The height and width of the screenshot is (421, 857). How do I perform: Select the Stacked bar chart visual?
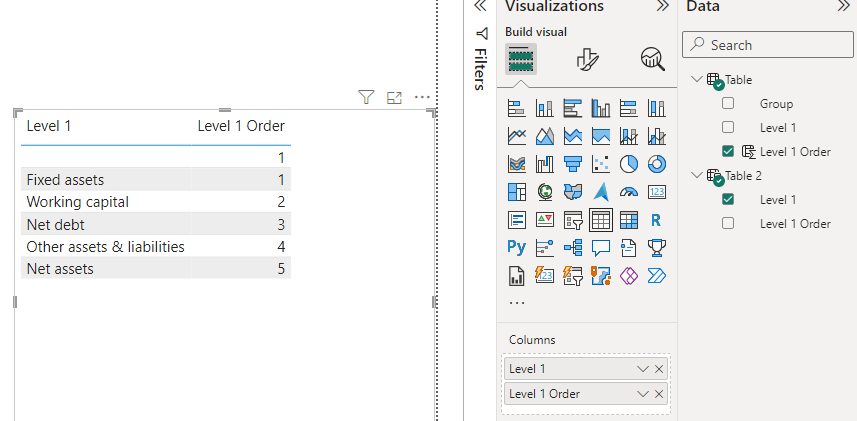[516, 108]
